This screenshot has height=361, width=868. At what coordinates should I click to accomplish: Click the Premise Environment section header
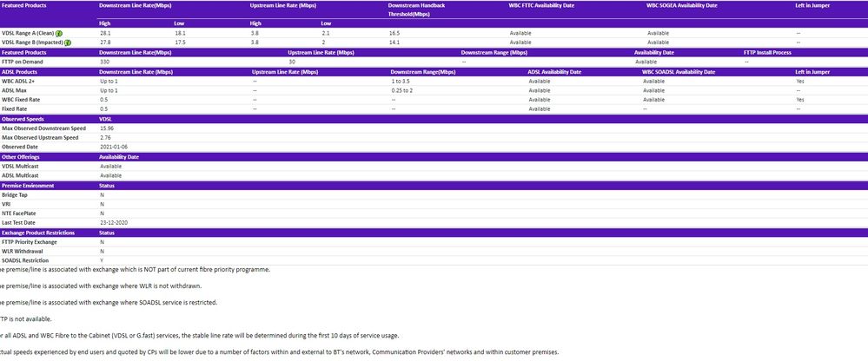(28, 186)
